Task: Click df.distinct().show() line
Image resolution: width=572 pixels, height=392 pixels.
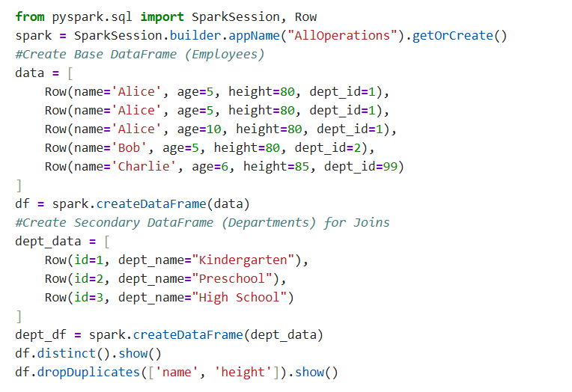Action: pos(88,353)
